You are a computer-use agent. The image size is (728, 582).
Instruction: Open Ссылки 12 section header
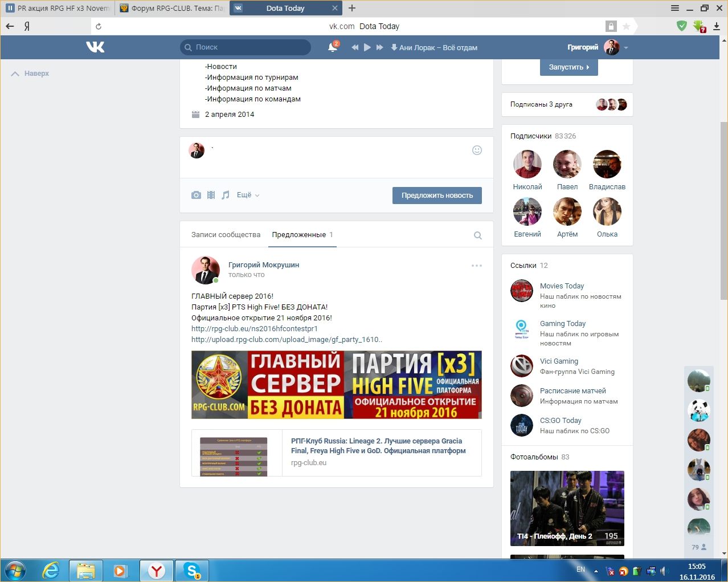coord(529,266)
